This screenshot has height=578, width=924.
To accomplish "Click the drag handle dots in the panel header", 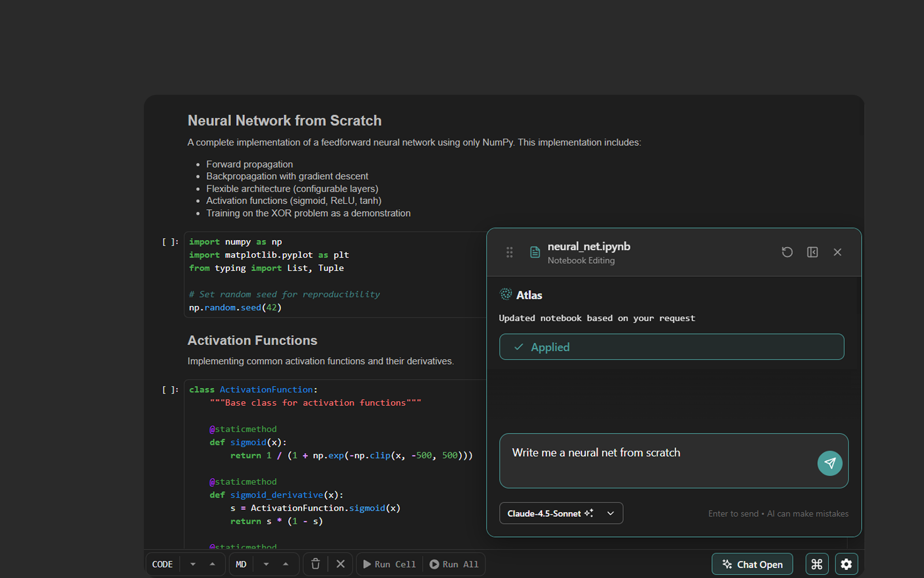I will 509,252.
